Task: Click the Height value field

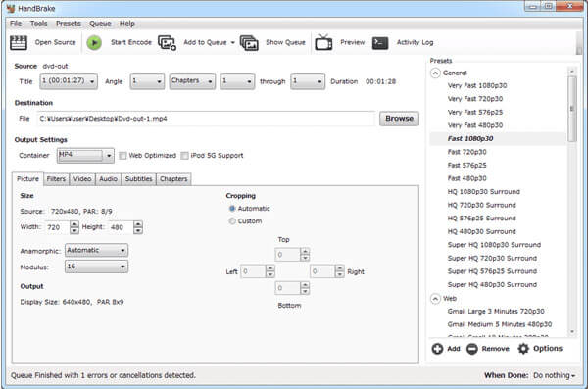Action: (122, 227)
